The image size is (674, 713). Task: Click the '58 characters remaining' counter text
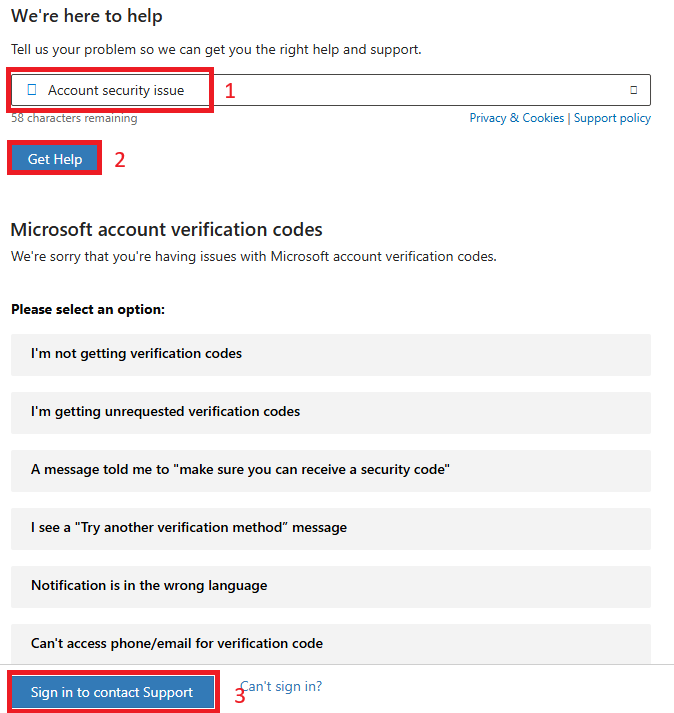point(74,118)
